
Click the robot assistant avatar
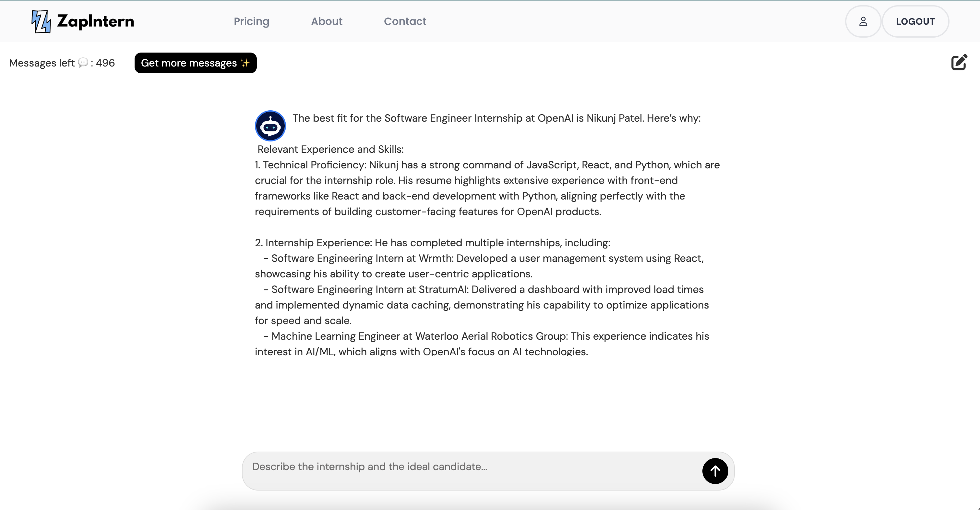point(270,126)
